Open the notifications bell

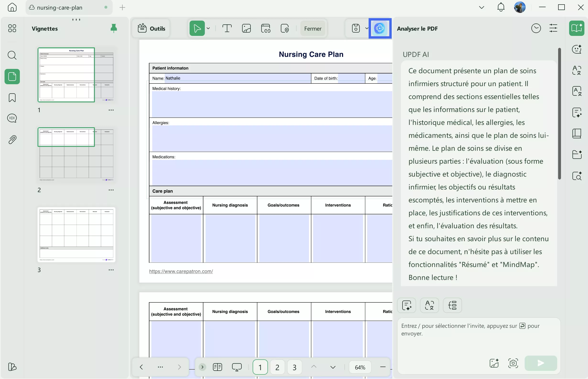[501, 7]
